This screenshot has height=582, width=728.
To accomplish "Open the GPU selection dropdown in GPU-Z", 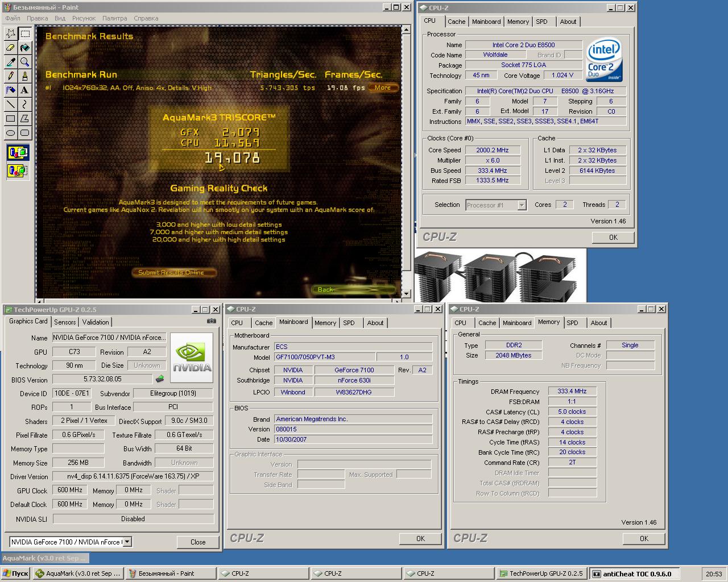I will [127, 542].
